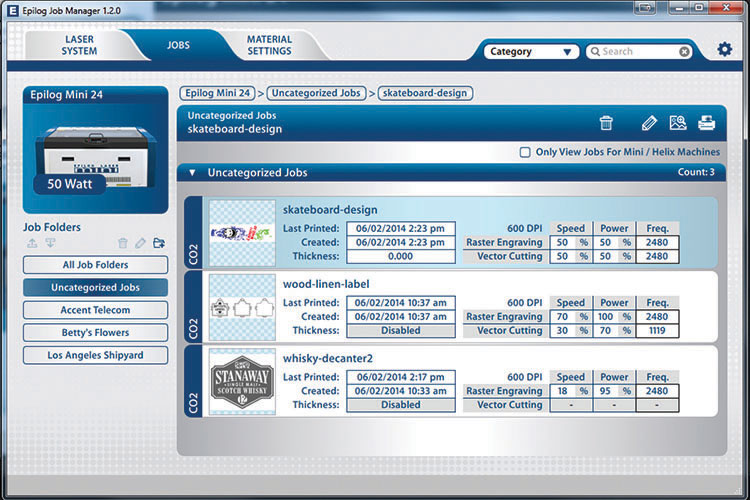Click the Epilog app icon in title bar
The image size is (750, 500).
(13, 10)
